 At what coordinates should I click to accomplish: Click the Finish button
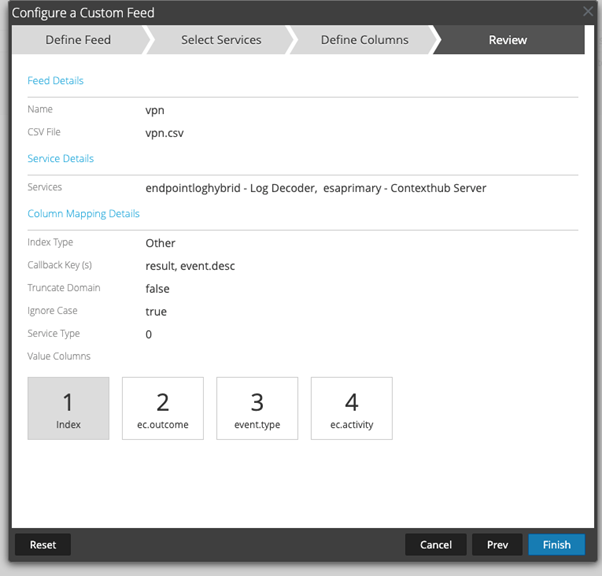click(556, 545)
